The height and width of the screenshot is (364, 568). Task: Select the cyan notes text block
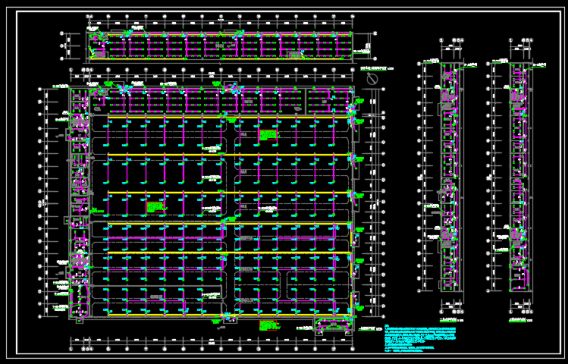coord(421,339)
